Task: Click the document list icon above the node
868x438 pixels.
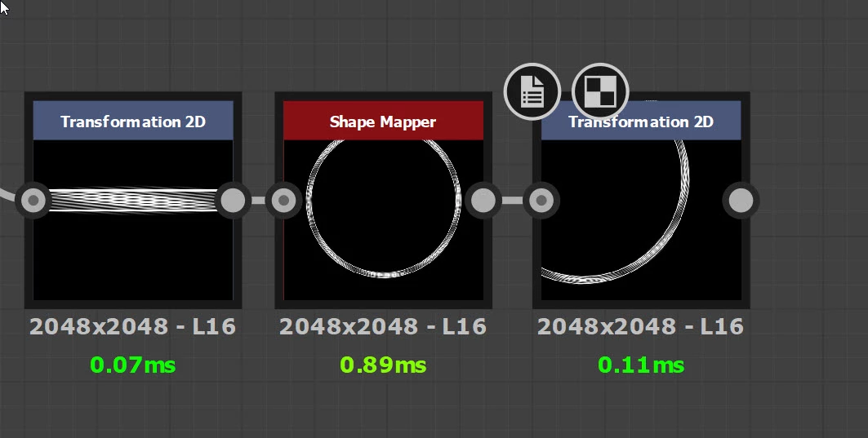Action: coord(532,92)
